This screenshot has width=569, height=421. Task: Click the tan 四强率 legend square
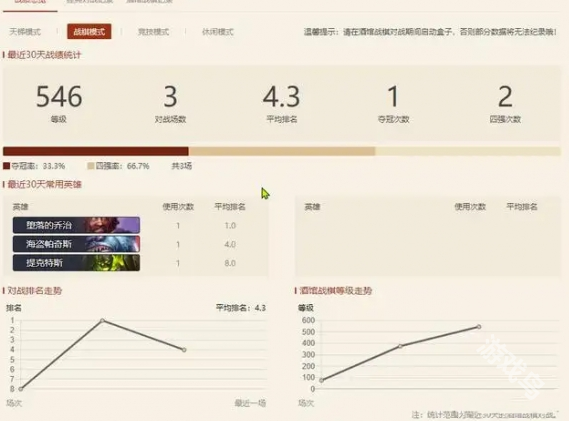pos(91,166)
